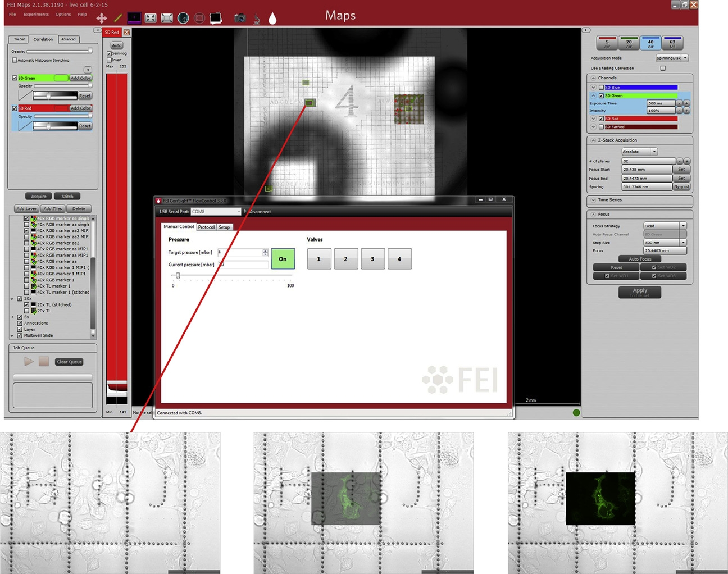This screenshot has height=574, width=728.
Task: Click the Add Layer button
Action: pos(26,209)
